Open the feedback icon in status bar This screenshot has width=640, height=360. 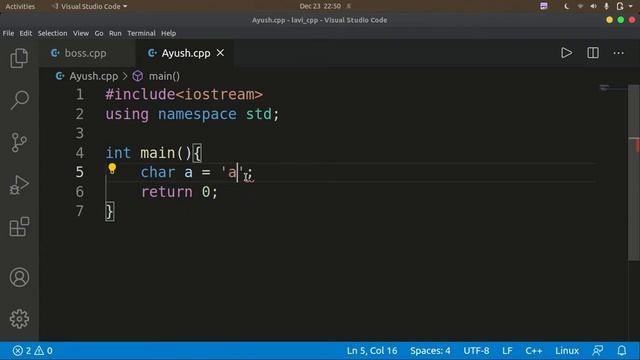[598, 351]
